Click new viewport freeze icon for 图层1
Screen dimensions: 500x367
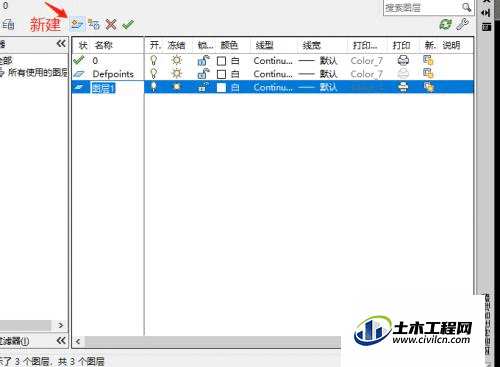coord(428,87)
